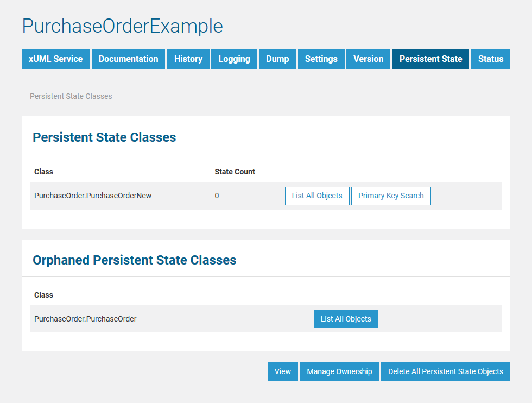
Task: Select the orphaned PurchaseOrder.PurchaseOrder class row
Action: pyautogui.click(x=85, y=319)
